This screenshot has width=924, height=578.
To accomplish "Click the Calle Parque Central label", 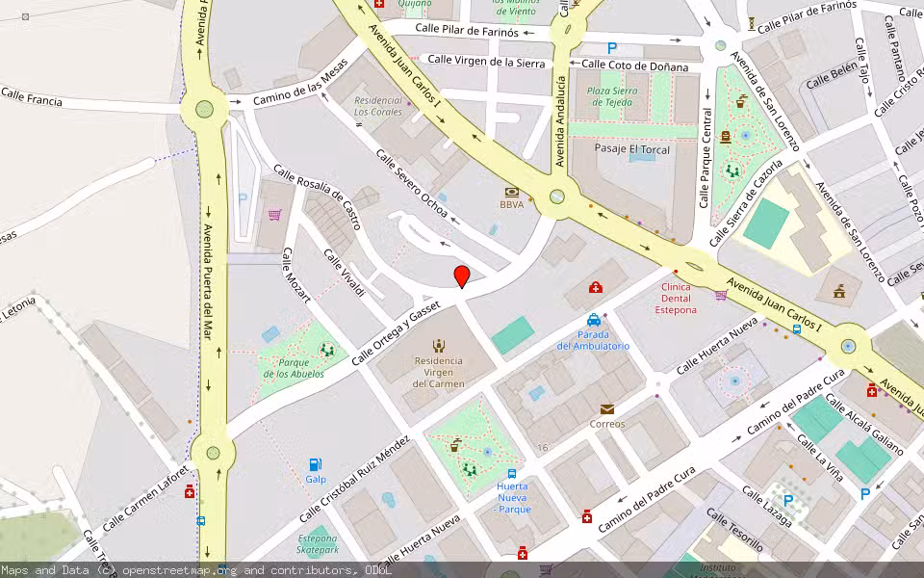I will (706, 158).
